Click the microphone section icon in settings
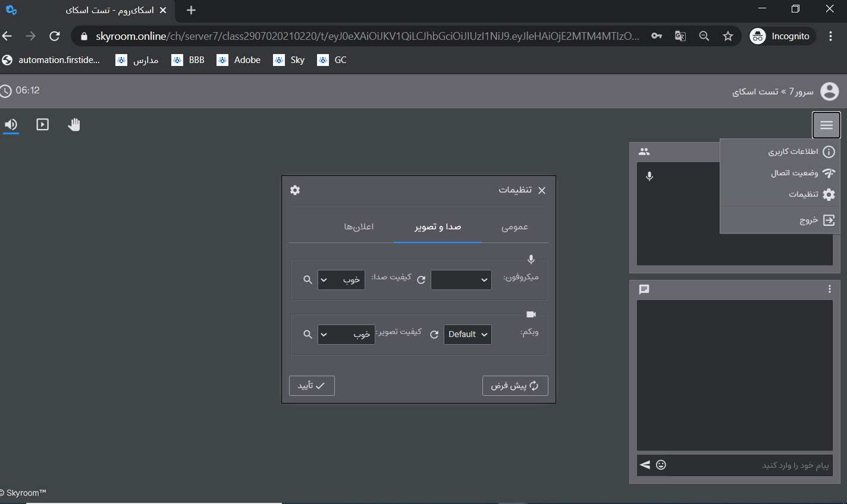This screenshot has height=504, width=847. point(531,260)
